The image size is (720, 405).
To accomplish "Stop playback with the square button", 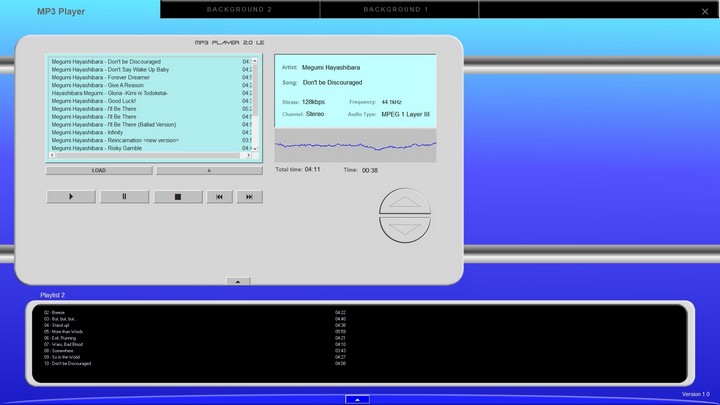I will [x=178, y=197].
